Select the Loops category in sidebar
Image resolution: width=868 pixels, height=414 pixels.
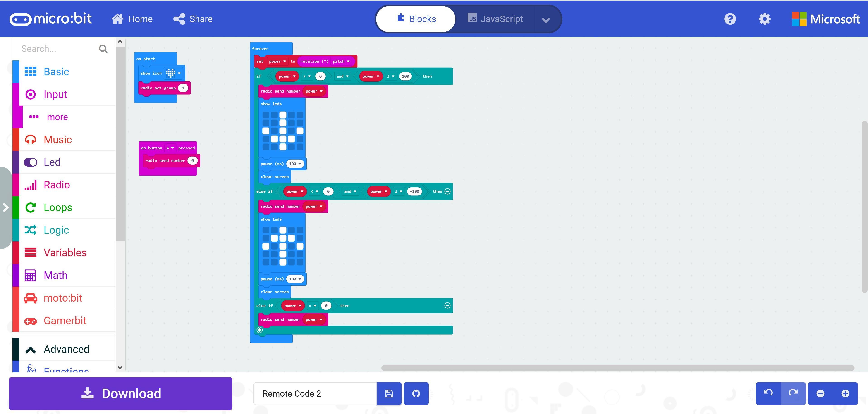[58, 207]
